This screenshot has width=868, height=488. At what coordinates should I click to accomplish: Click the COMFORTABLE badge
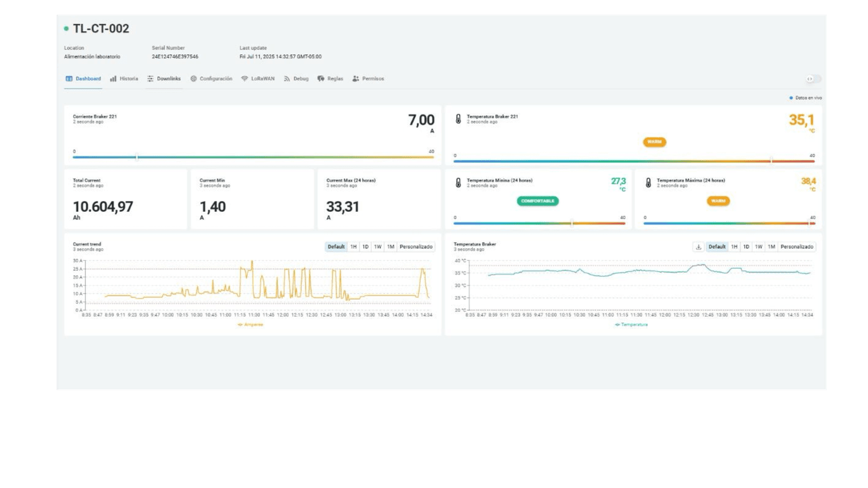(537, 201)
